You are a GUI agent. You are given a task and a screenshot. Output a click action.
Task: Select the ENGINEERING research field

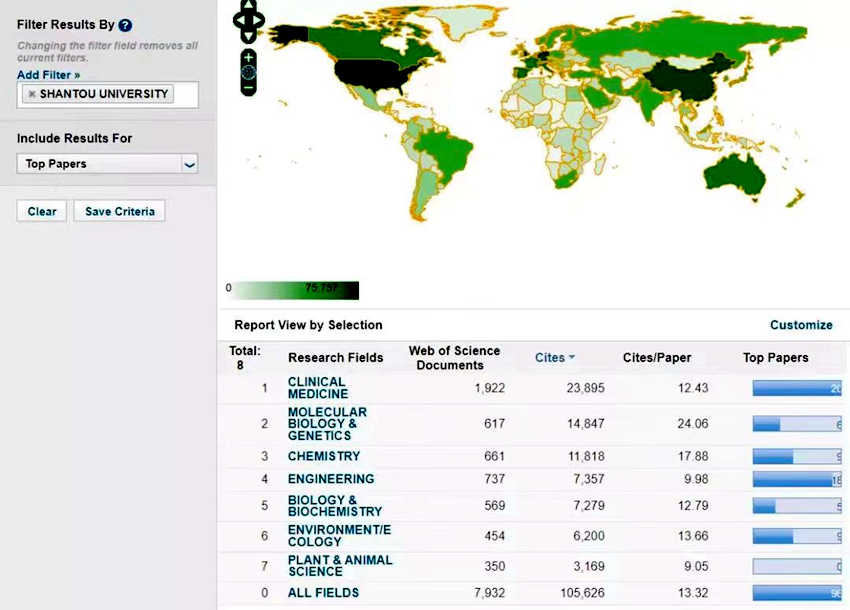[x=330, y=479]
